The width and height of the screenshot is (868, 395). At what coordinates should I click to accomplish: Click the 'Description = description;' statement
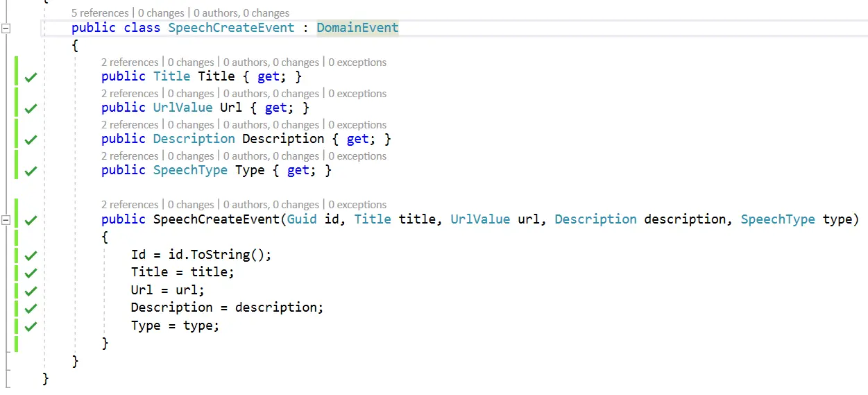[x=228, y=308]
